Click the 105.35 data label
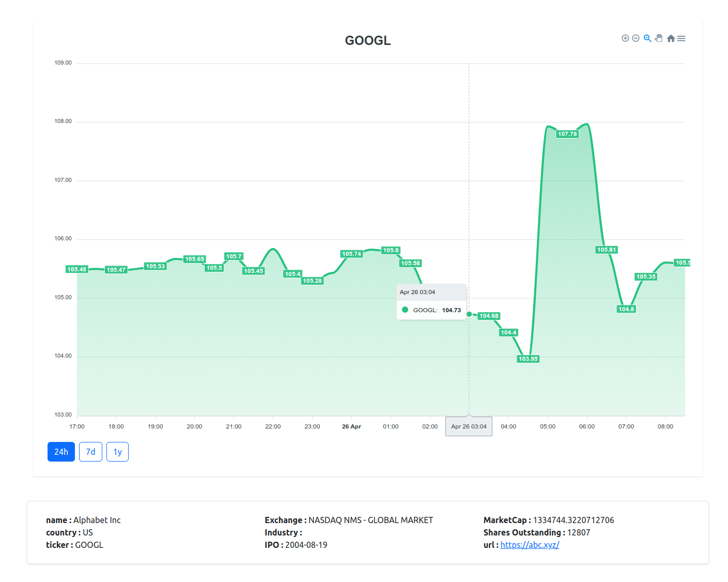Screen dimensions: 728x582 click(646, 277)
